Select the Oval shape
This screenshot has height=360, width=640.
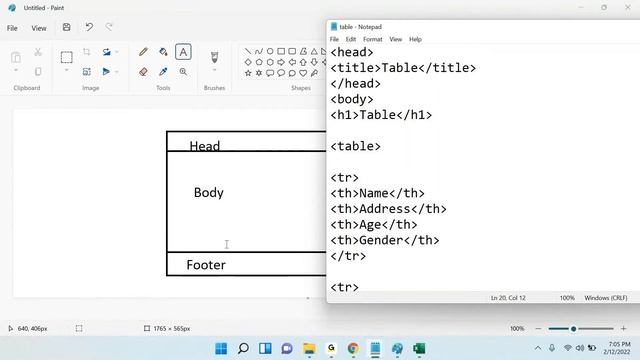270,51
